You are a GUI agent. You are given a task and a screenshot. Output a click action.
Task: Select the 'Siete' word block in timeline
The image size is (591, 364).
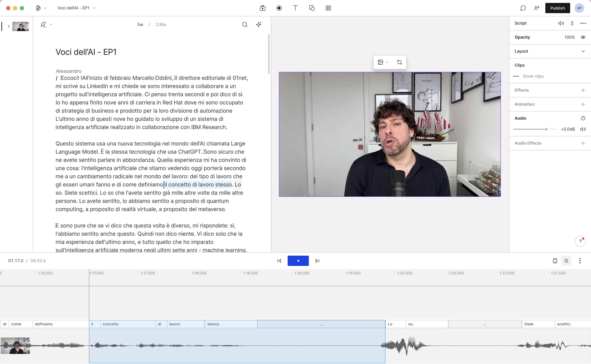coord(538,324)
